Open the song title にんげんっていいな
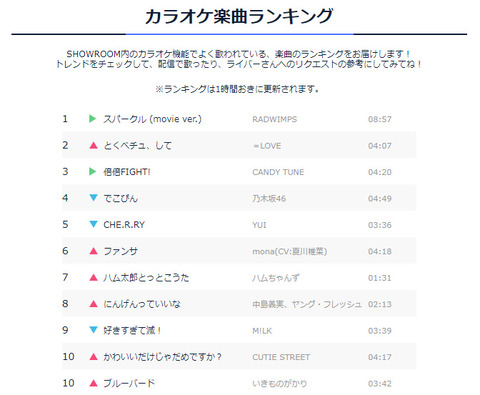 point(142,304)
